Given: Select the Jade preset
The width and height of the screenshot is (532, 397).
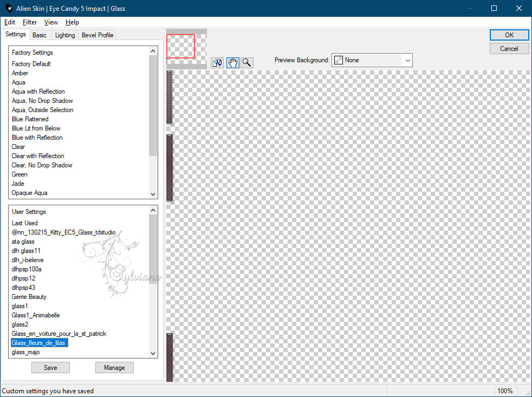Looking at the screenshot, I should 18,183.
